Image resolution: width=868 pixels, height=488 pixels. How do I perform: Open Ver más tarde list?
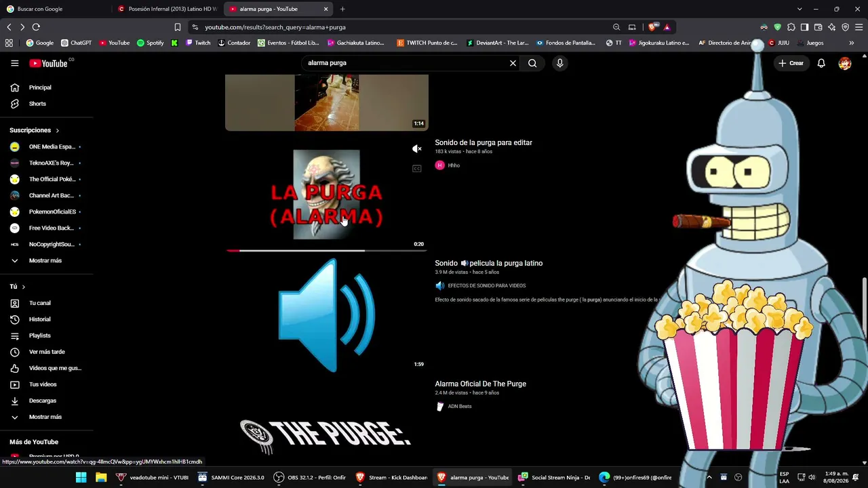47,352
